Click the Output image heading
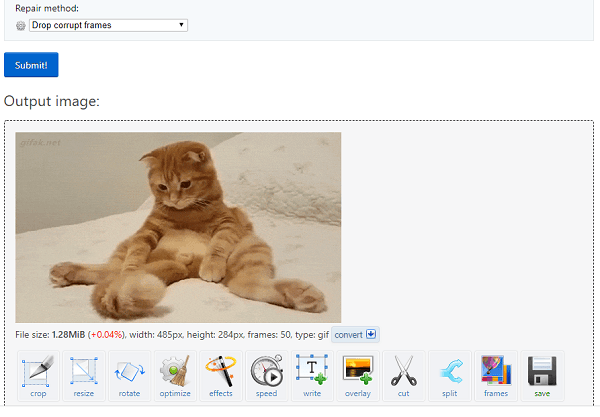The image size is (600, 417). [x=52, y=101]
